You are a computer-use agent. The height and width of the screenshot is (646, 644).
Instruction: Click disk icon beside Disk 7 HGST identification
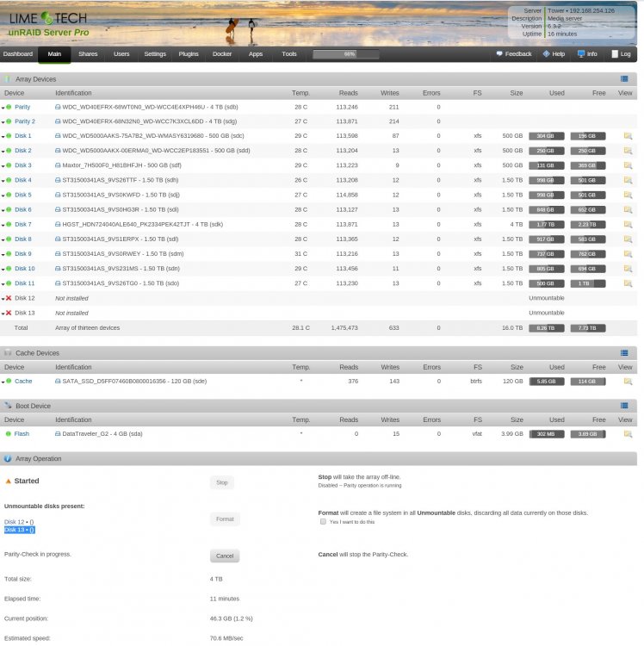coord(58,225)
